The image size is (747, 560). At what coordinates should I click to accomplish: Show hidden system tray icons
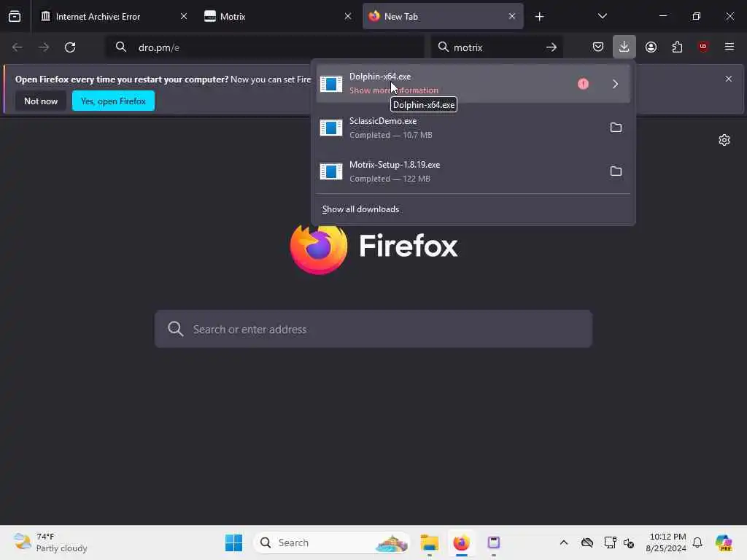564,542
